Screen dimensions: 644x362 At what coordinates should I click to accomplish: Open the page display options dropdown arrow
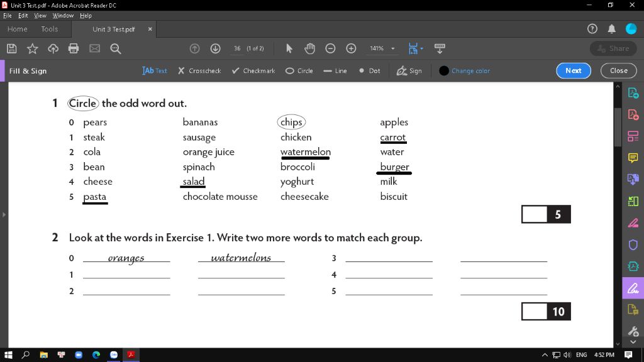pos(422,48)
